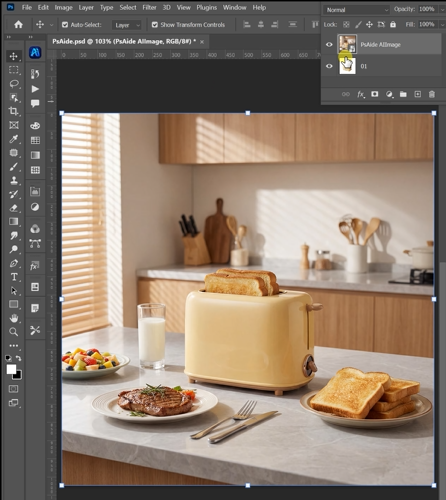Select the Eraser tool

pyautogui.click(x=14, y=208)
